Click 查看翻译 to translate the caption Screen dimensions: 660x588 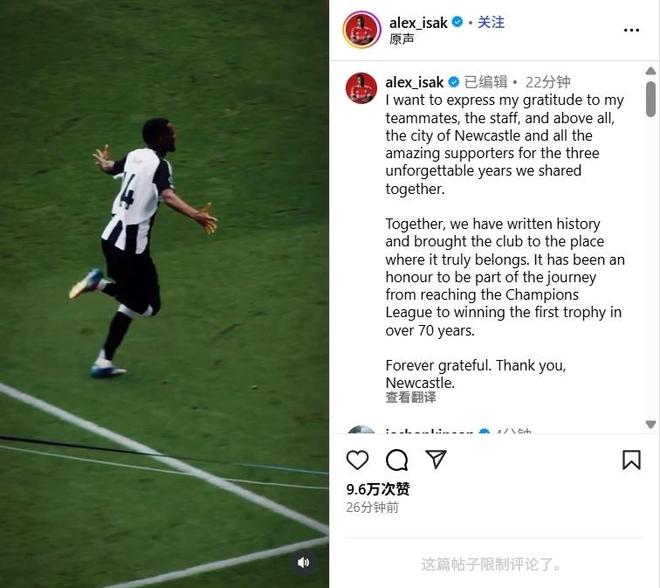tap(411, 397)
